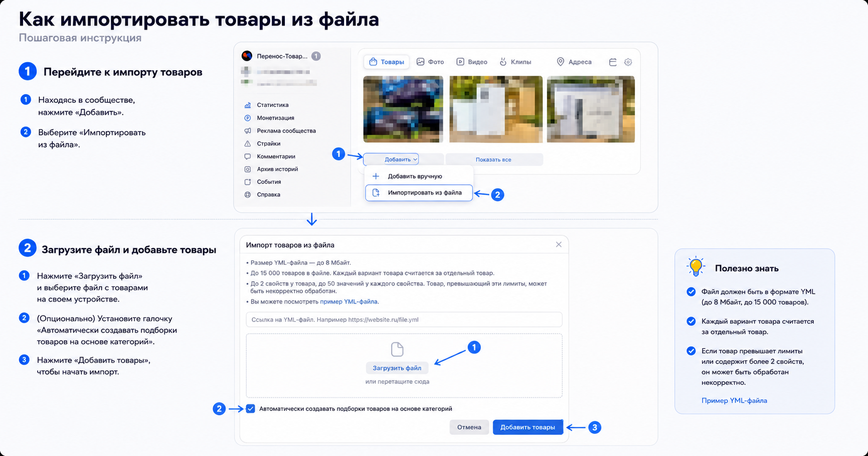
Task: Click the file import icon in menu
Action: click(x=376, y=193)
